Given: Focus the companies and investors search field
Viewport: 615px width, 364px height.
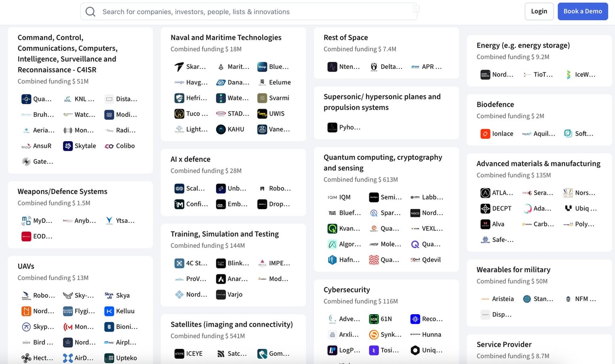Looking at the screenshot, I should coord(249,11).
